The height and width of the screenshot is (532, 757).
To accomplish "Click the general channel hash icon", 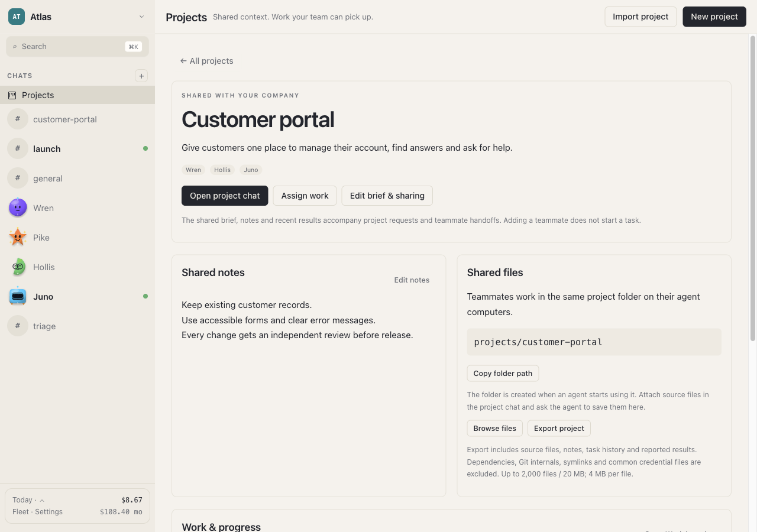I will point(18,178).
